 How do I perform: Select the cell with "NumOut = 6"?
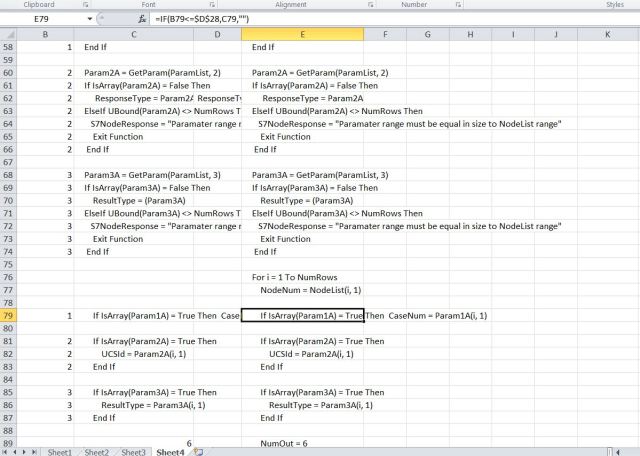click(302, 442)
